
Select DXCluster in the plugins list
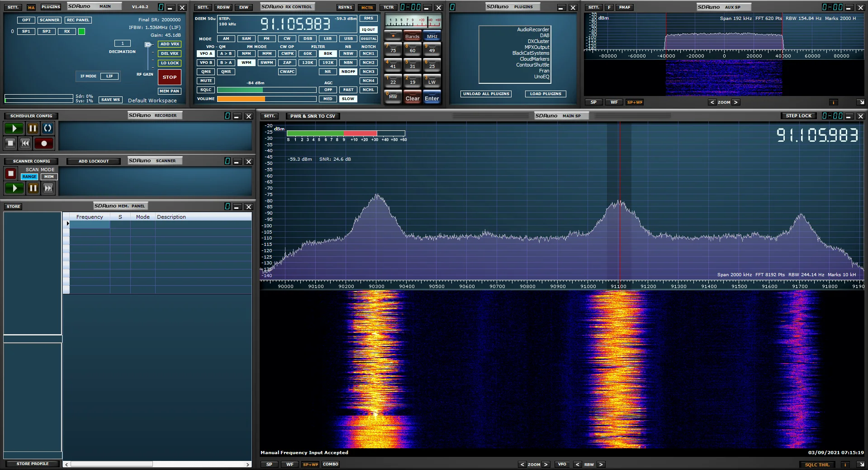pyautogui.click(x=538, y=41)
